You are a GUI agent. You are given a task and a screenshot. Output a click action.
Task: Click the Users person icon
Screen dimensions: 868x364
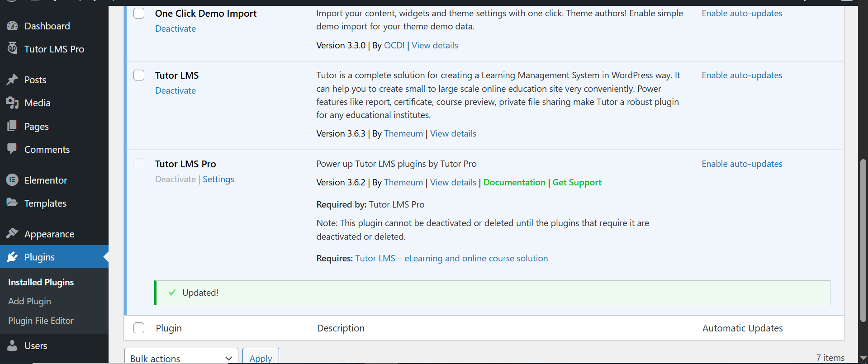click(x=12, y=345)
